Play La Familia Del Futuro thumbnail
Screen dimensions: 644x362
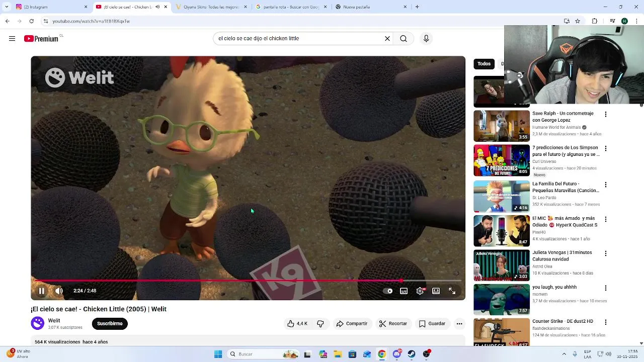click(502, 196)
